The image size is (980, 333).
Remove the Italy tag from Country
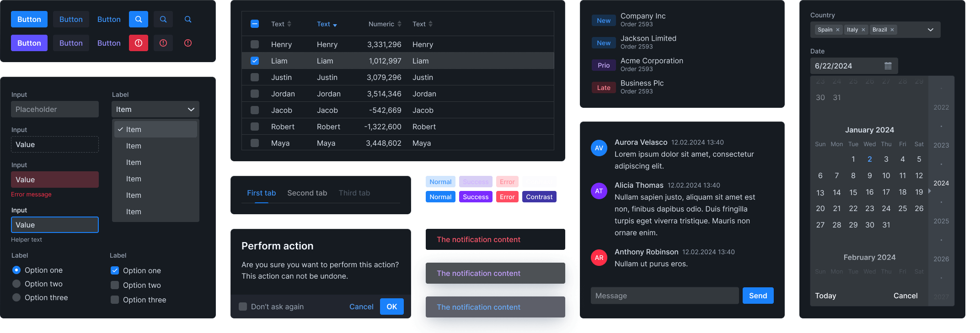pos(863,30)
